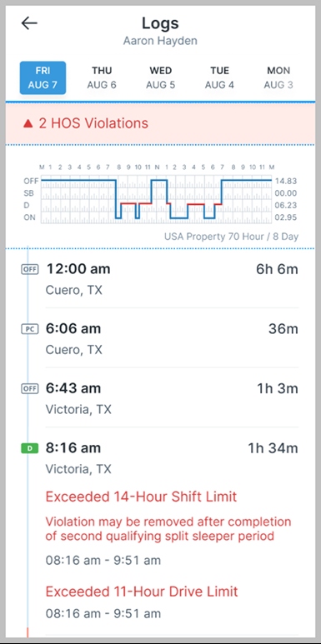Switch to WED AUG 5 logs
The width and height of the screenshot is (321, 644).
coord(160,77)
